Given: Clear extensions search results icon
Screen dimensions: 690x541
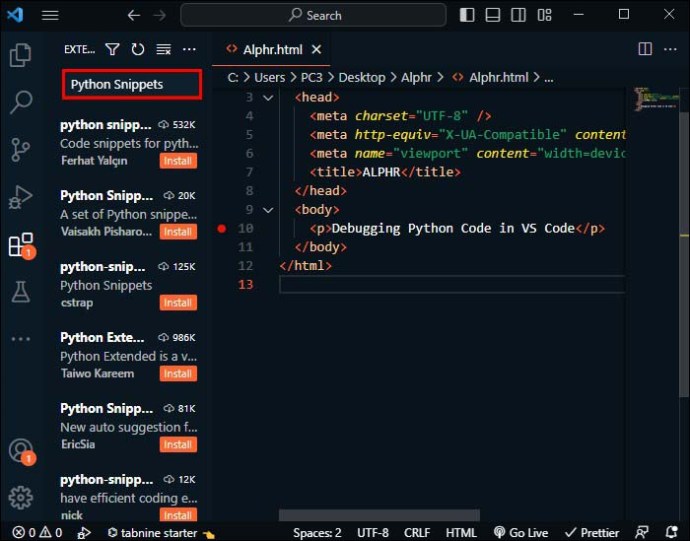Looking at the screenshot, I should (164, 49).
